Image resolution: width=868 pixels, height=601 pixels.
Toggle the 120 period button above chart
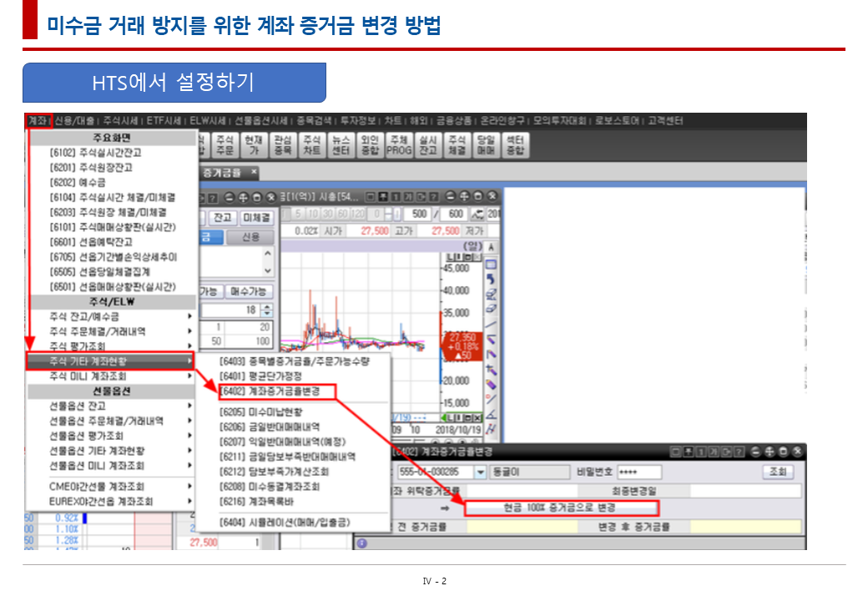pyautogui.click(x=358, y=214)
